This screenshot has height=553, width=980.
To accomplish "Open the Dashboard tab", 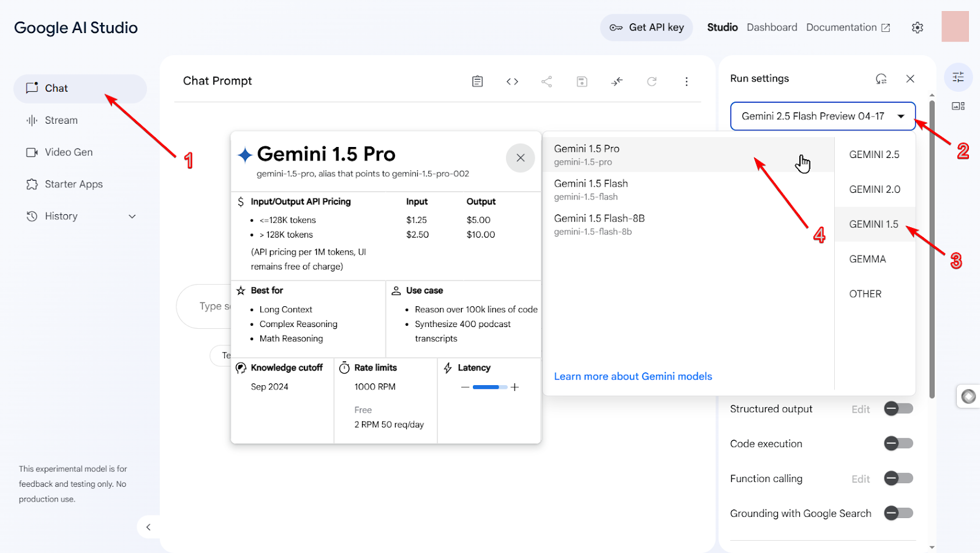I will [x=772, y=28].
